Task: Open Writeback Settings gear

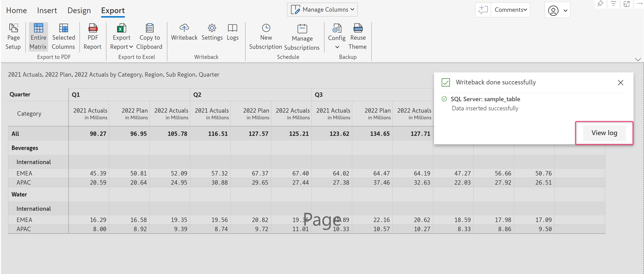Action: point(212,28)
